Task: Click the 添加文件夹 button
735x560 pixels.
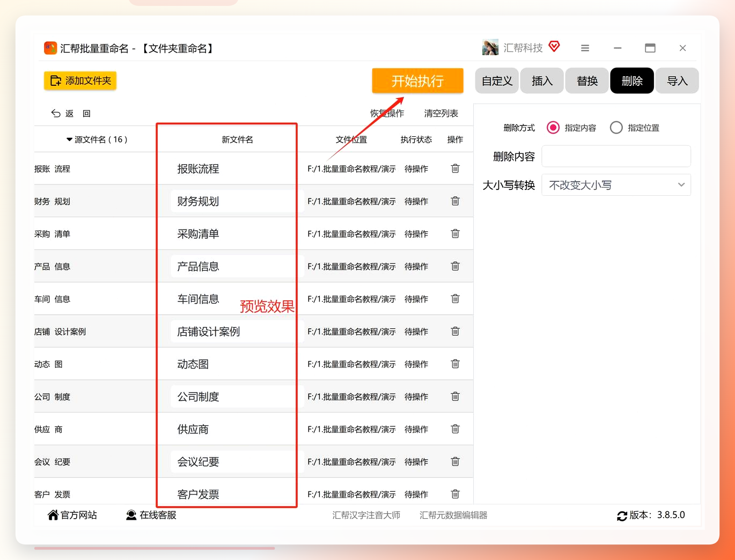Action: [80, 80]
